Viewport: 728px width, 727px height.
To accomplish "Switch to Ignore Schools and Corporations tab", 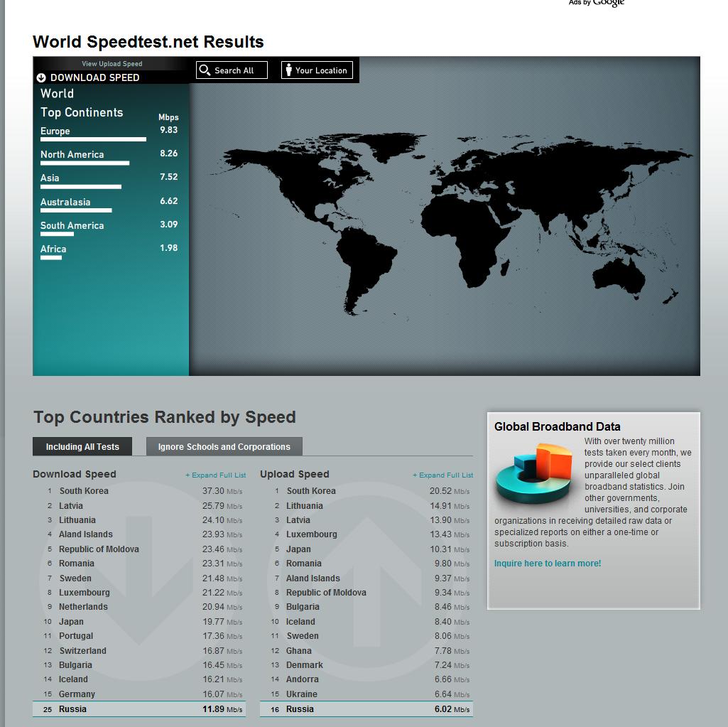I will point(224,446).
